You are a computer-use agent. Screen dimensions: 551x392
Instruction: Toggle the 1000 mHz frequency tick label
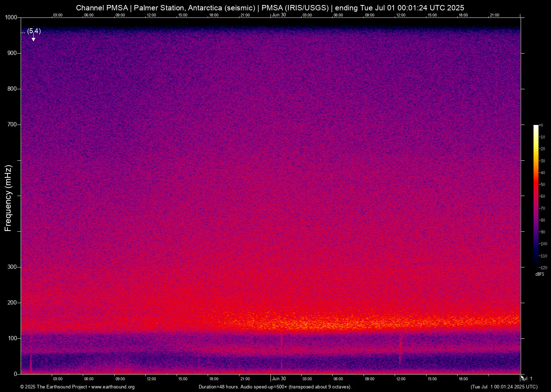point(11,17)
